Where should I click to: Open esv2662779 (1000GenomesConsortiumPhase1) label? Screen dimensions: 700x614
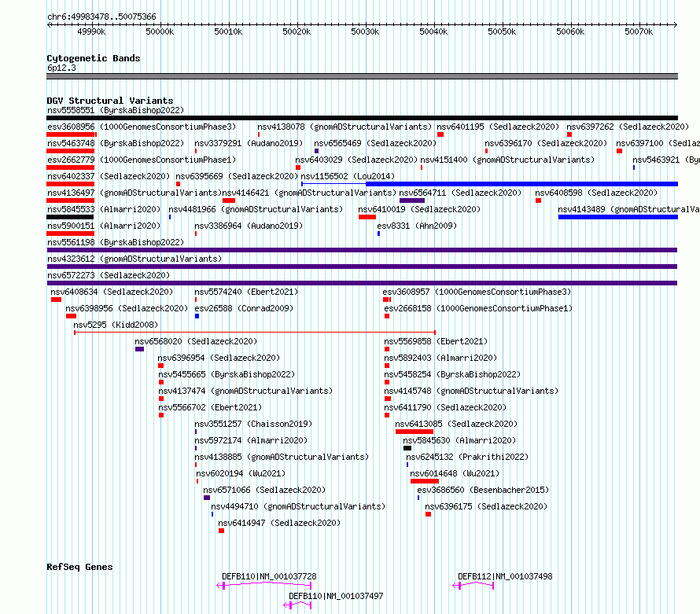coord(142,160)
